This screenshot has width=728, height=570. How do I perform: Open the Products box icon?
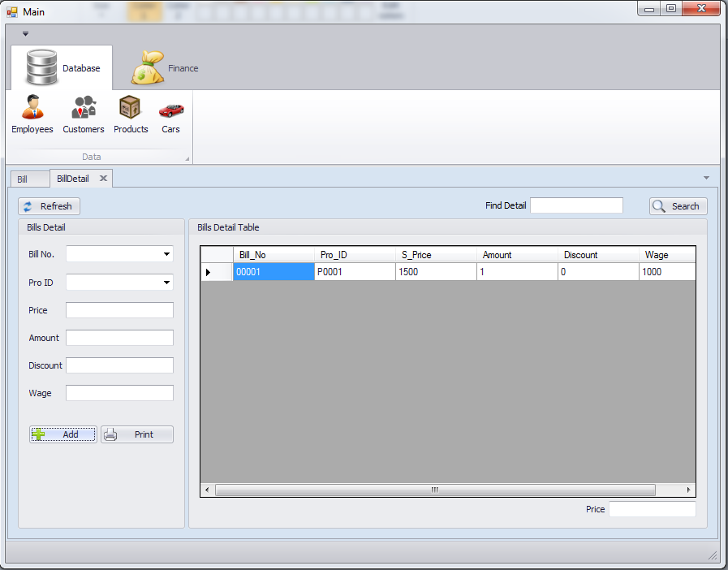[131, 114]
